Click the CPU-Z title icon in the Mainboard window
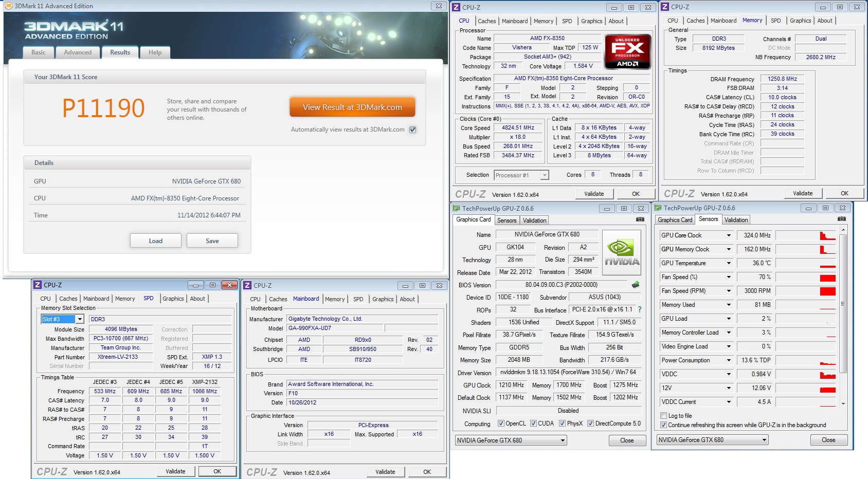 pos(247,285)
